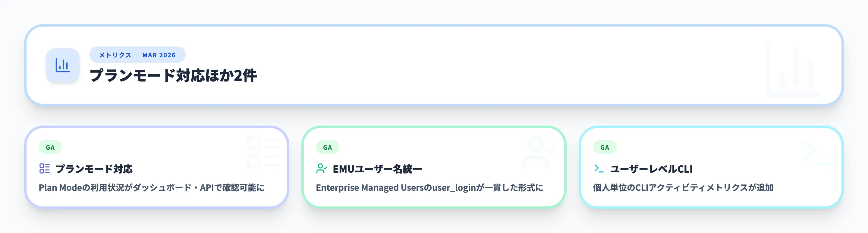
Task: Click the plan mode list icon
Action: coord(45,168)
